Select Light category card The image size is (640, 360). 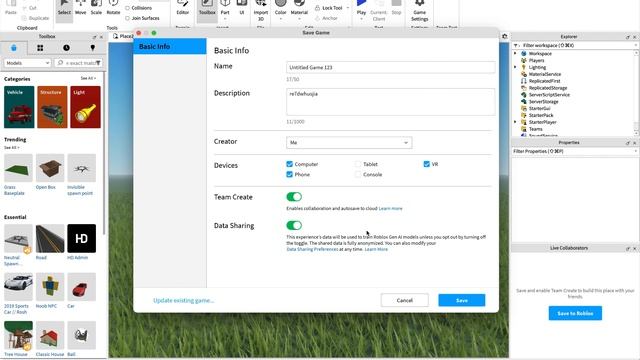[85, 107]
